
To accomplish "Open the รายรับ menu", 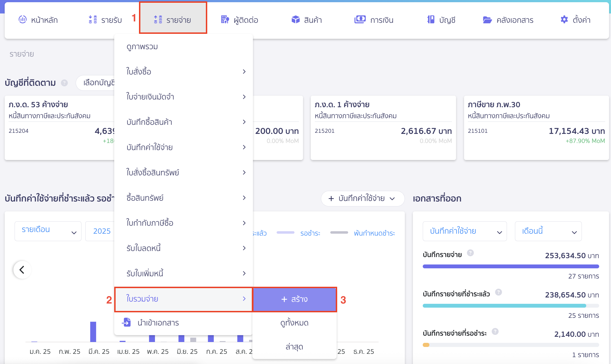I will pos(105,20).
